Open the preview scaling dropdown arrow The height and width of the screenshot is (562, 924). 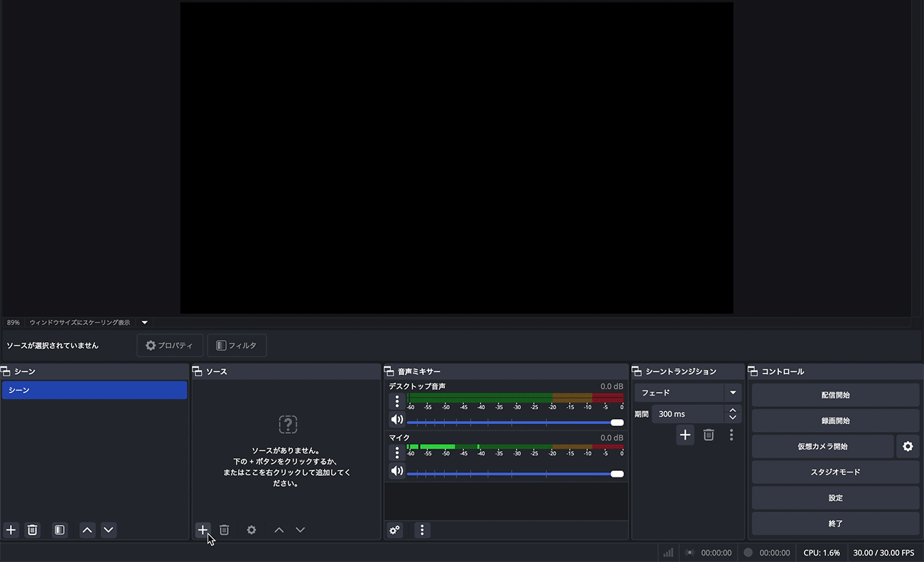pos(144,322)
